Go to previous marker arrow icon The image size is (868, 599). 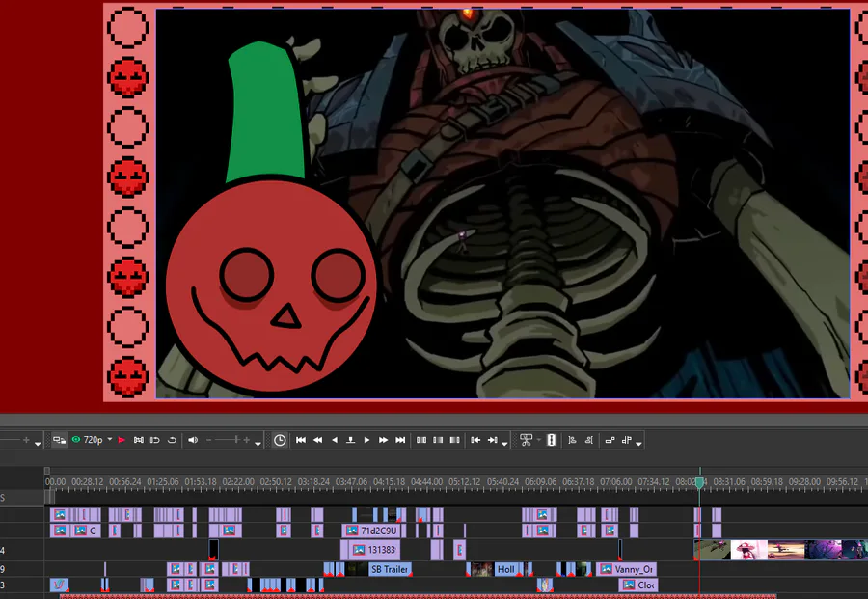475,440
